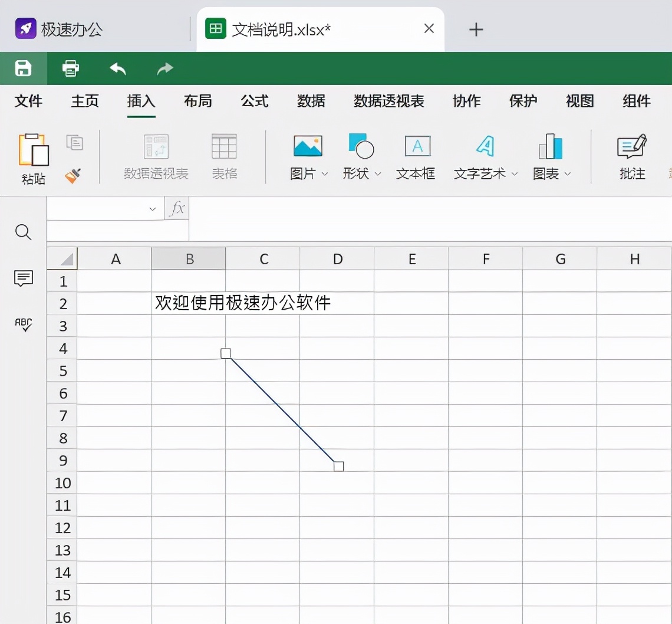
Task: Select cell B2 containing 欢迎使用极速办公软件
Action: pos(189,303)
